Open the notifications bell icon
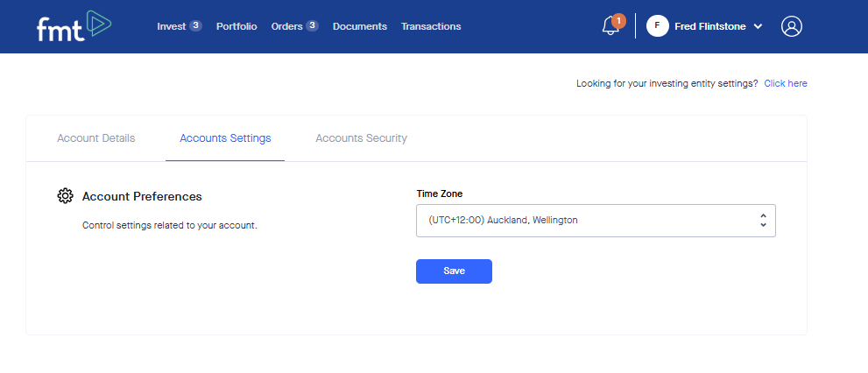 point(610,27)
